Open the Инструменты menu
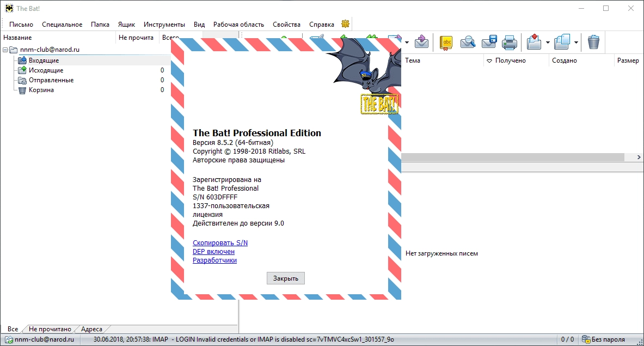The width and height of the screenshot is (644, 346). click(x=164, y=24)
